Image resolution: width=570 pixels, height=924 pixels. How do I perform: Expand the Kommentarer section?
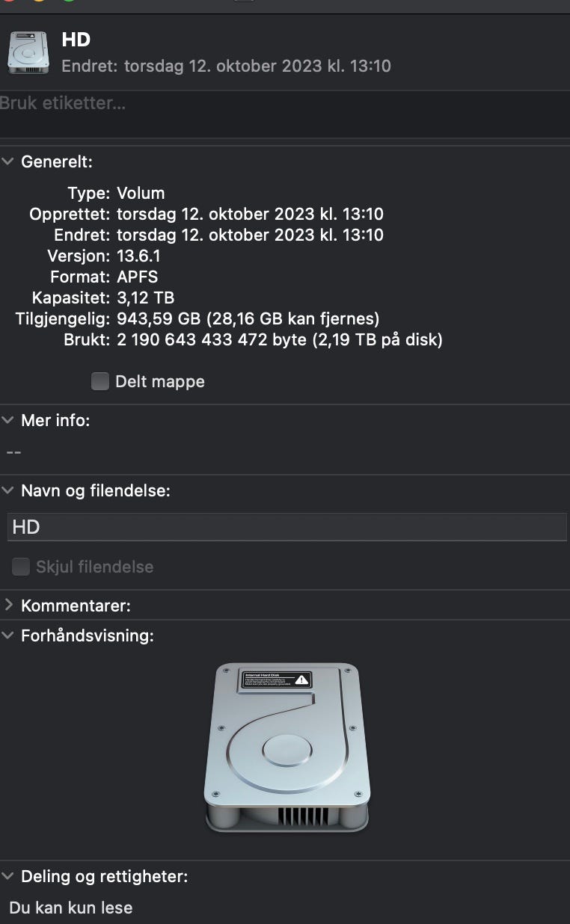(8, 605)
